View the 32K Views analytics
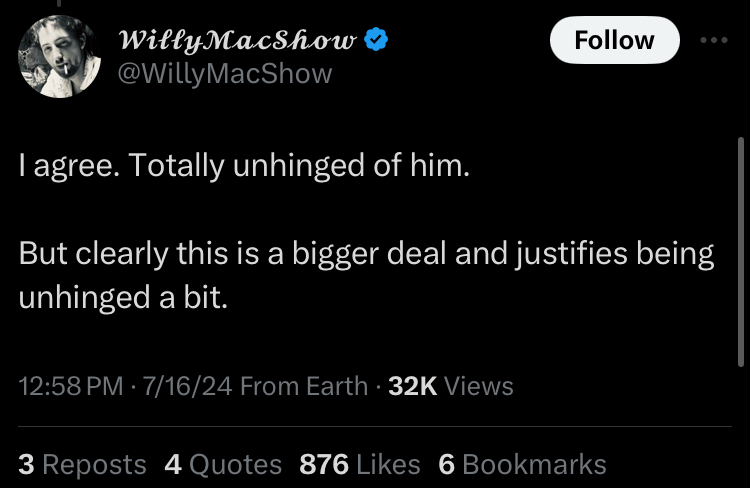Image resolution: width=750 pixels, height=488 pixels. coord(451,386)
